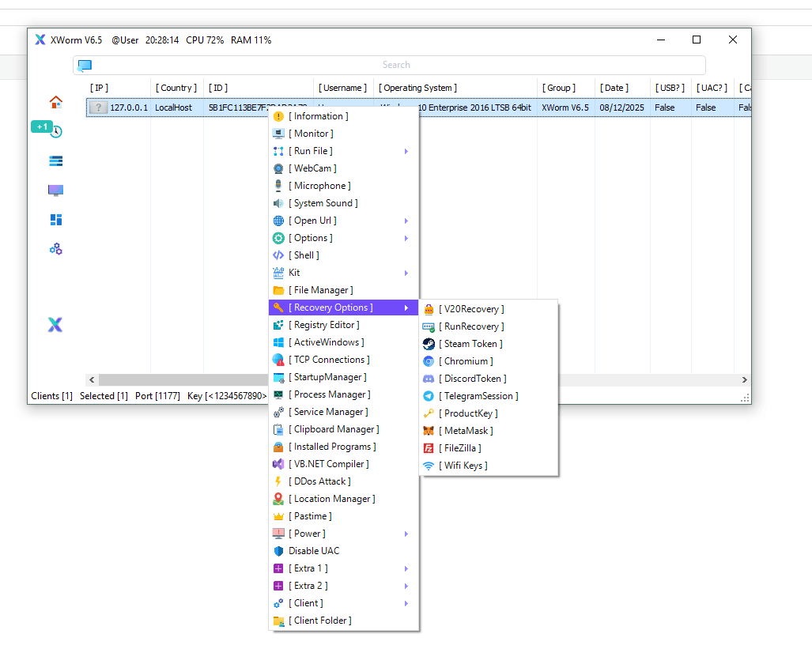Select the remote desktop monitor sidebar icon
812x664 pixels.
[x=55, y=190]
